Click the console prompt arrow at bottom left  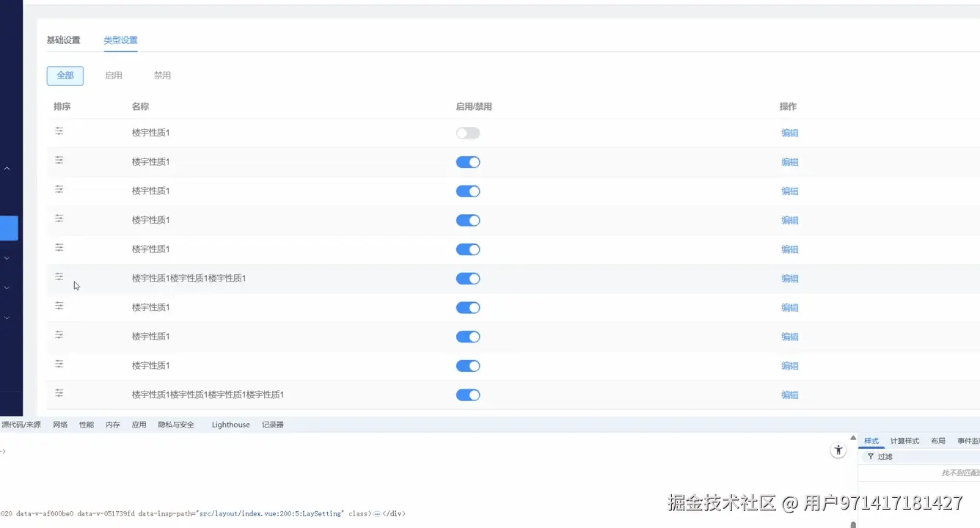pyautogui.click(x=4, y=452)
